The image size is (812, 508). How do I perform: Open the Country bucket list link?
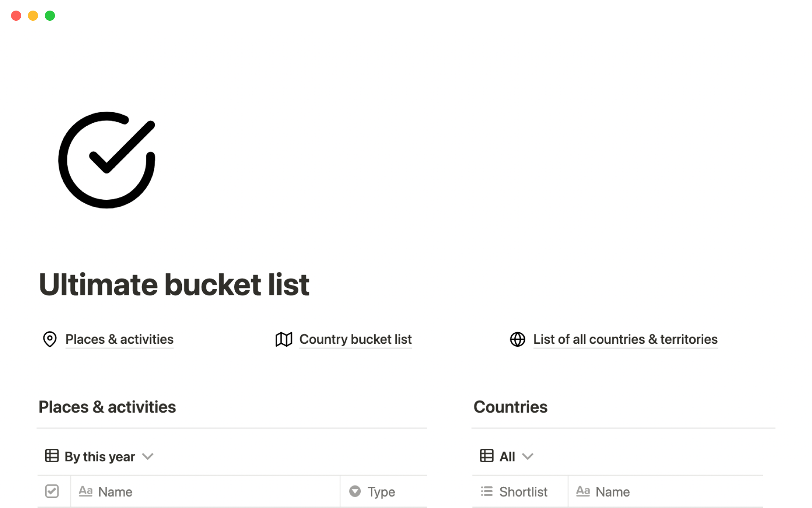(355, 339)
